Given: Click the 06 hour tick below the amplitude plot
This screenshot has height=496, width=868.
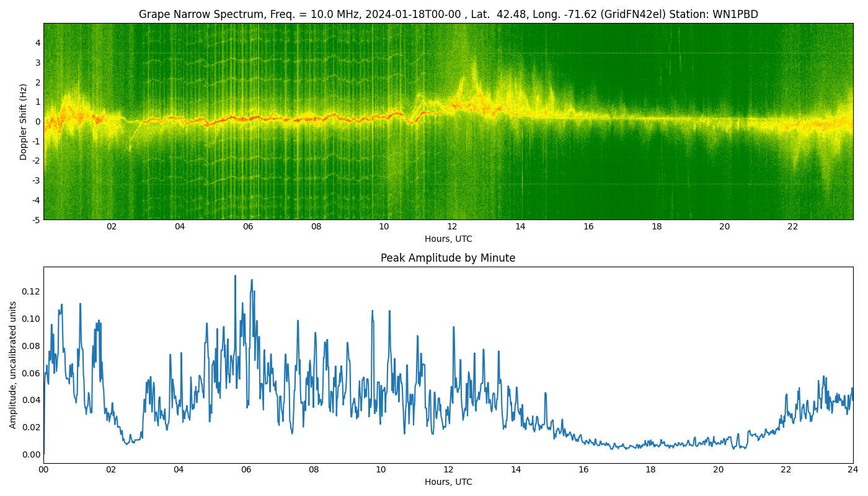Looking at the screenshot, I should (x=246, y=470).
